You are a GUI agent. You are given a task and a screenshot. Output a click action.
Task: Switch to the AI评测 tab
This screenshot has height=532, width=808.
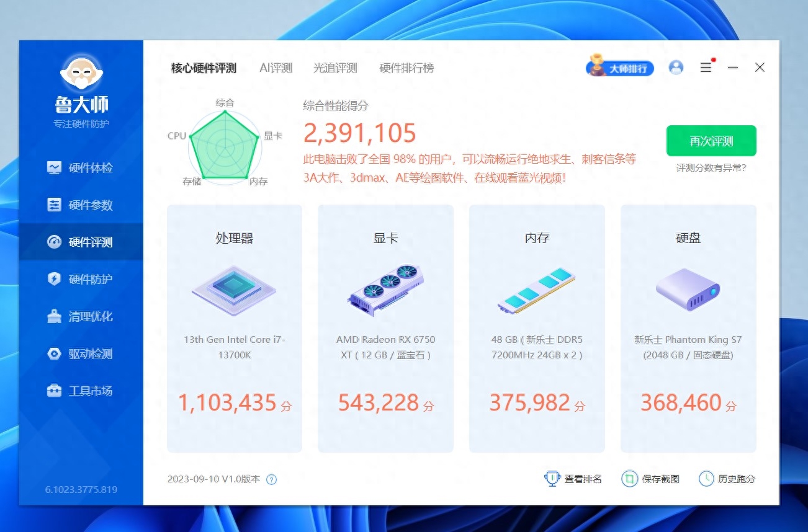pyautogui.click(x=276, y=68)
